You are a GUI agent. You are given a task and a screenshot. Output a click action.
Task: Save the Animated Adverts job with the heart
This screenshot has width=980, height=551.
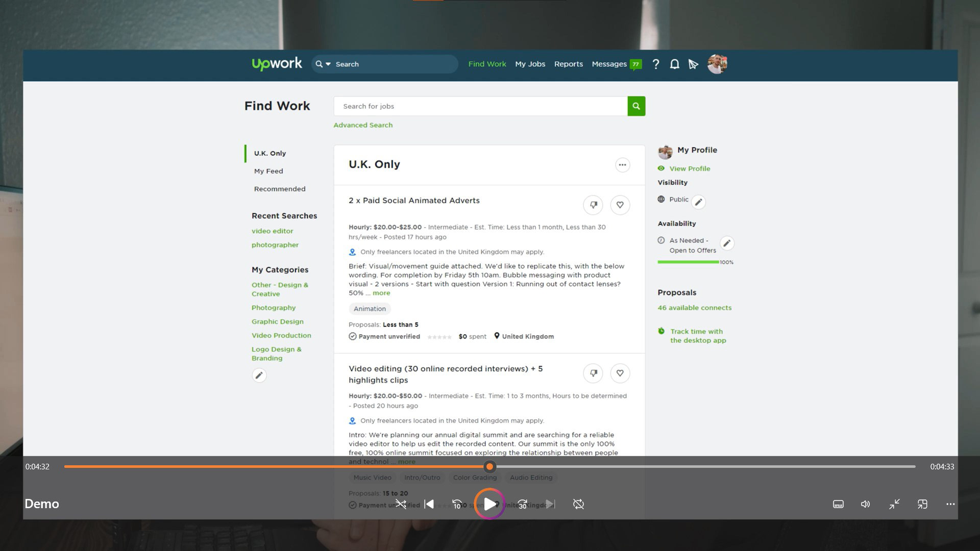[x=620, y=205]
